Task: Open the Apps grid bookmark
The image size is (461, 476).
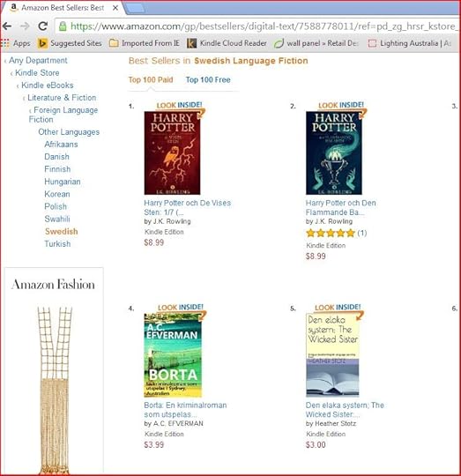Action: (16, 43)
